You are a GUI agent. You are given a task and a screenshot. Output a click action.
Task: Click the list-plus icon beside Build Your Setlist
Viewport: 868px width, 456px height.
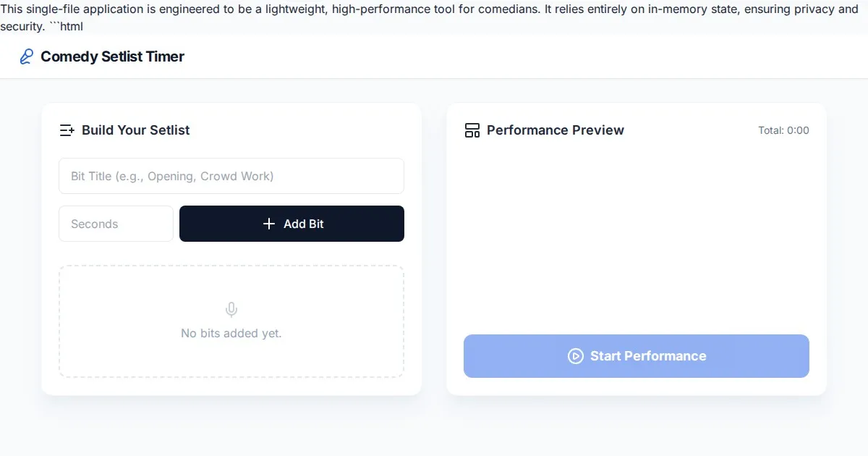(67, 130)
